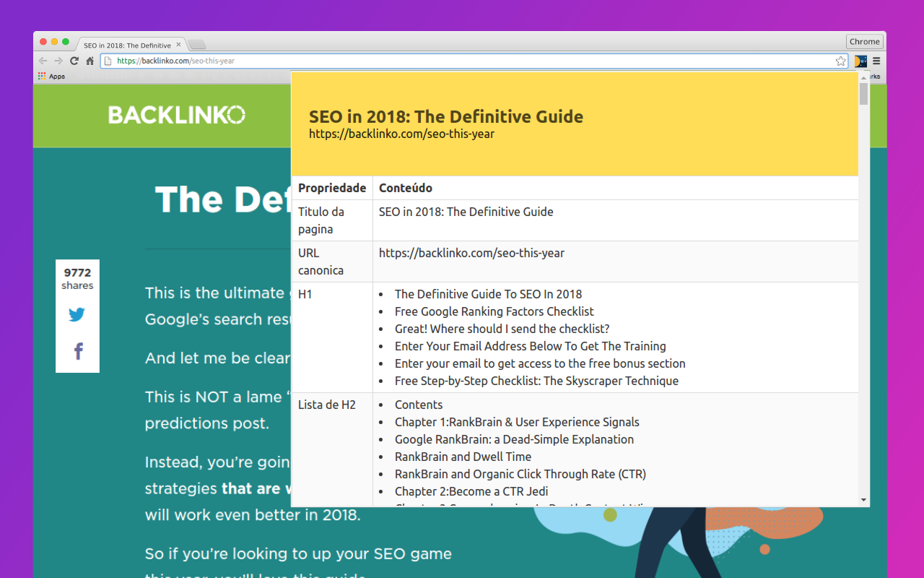Click 'Free Google Ranking Factors Checklist' item
Screen dimensions: 924x578
494,311
